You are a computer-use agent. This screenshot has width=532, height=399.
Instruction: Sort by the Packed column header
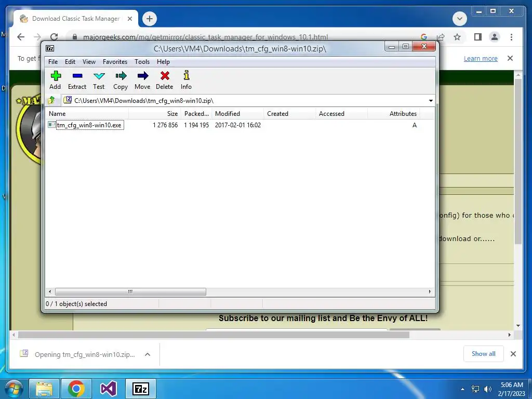point(196,114)
